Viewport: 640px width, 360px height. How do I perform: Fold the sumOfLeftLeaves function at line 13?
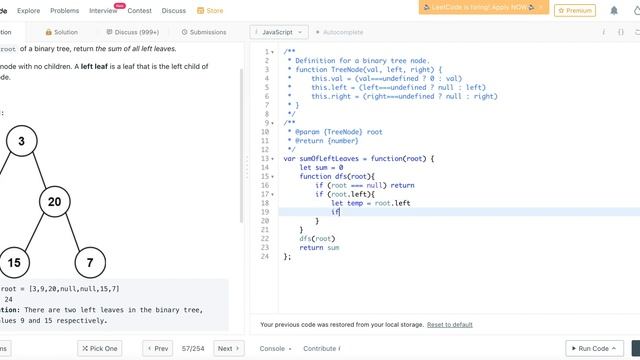(x=273, y=159)
